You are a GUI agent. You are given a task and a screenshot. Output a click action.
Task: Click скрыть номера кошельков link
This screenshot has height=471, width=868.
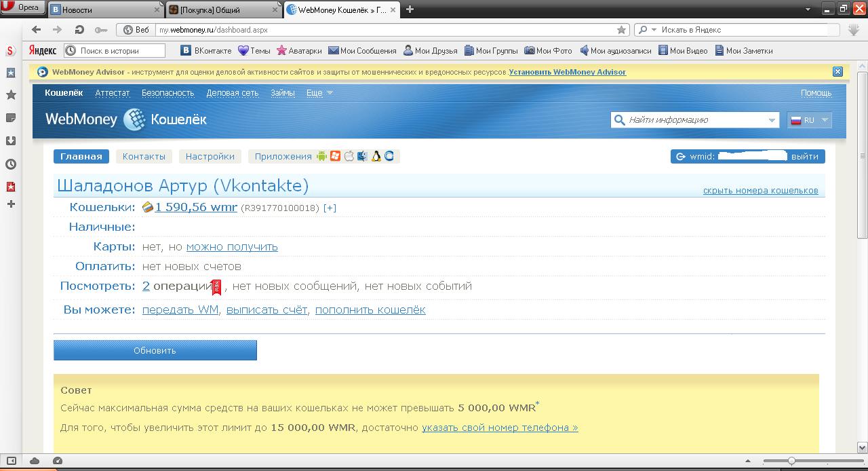tap(760, 191)
